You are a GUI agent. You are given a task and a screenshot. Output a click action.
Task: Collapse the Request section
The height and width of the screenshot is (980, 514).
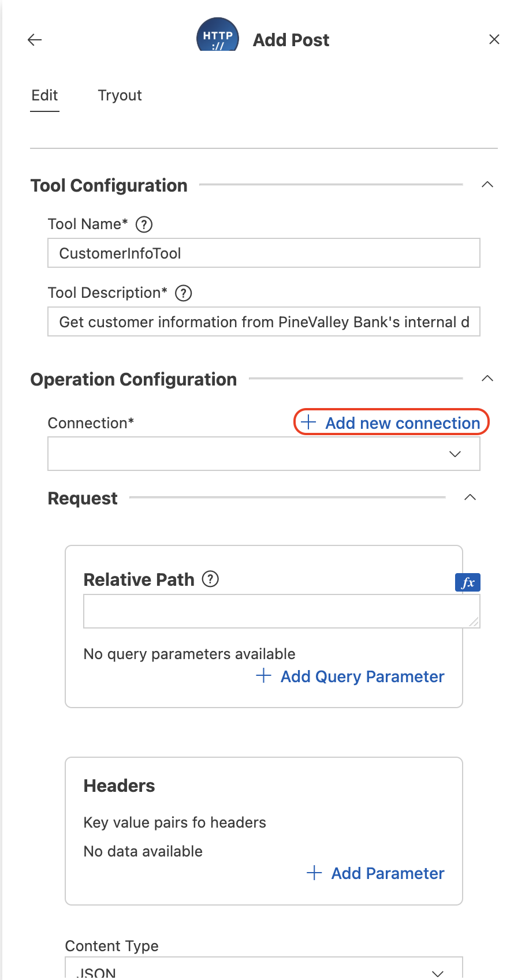pos(470,498)
